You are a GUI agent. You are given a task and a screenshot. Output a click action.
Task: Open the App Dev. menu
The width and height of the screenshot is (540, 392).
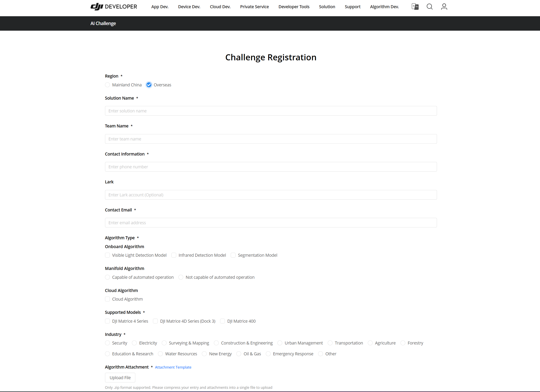(160, 7)
